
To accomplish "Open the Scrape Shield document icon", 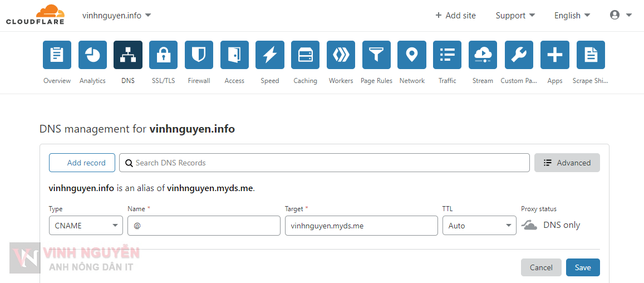I will click(x=591, y=55).
